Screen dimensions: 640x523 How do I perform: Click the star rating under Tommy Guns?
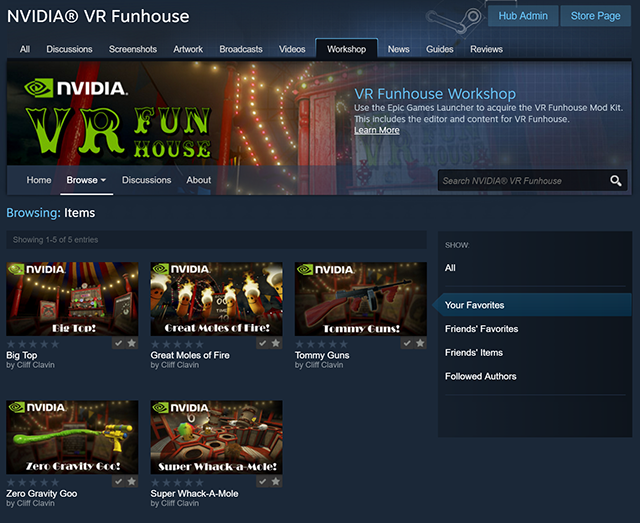tap(322, 344)
